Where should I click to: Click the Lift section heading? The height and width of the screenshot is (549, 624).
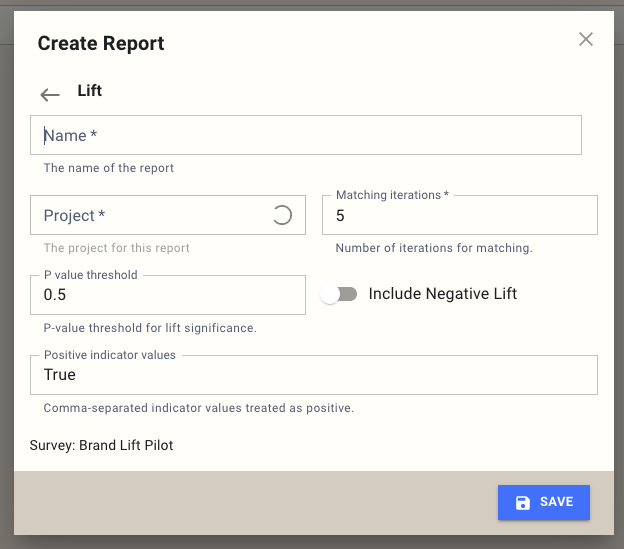click(x=90, y=91)
